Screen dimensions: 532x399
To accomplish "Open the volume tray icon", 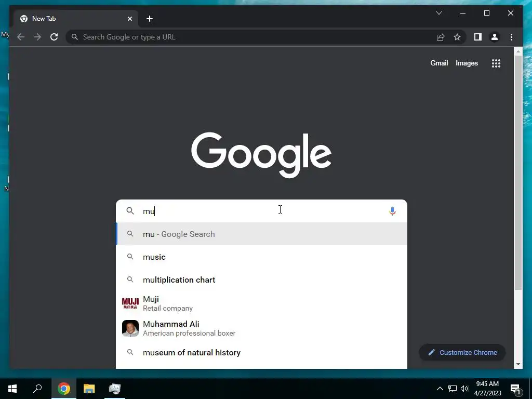I will pyautogui.click(x=464, y=389).
